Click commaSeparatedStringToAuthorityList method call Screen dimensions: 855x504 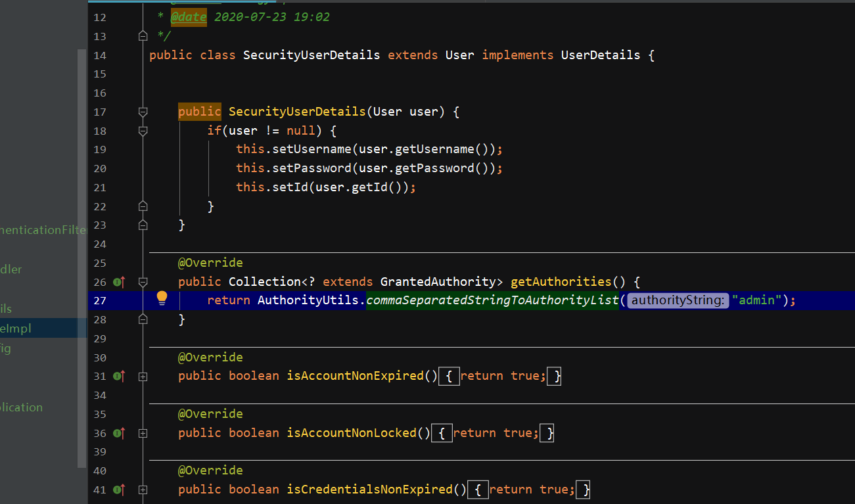pos(492,300)
